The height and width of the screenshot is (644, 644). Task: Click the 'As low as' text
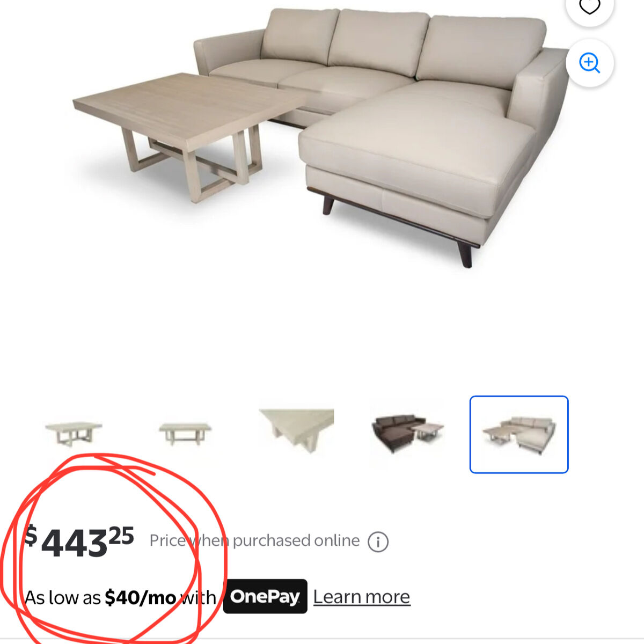[63, 598]
